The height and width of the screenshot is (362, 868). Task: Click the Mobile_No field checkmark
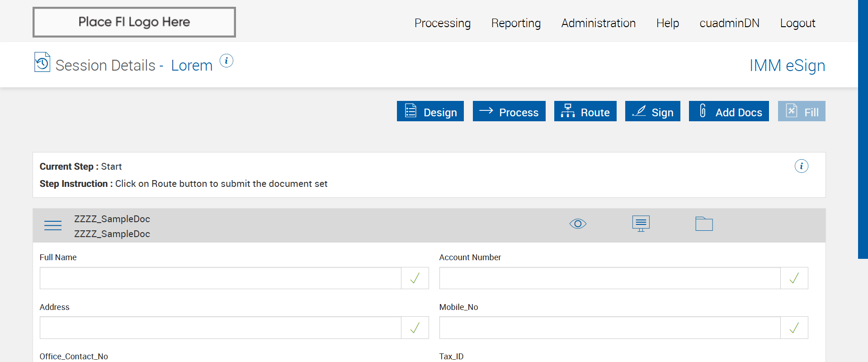click(794, 328)
